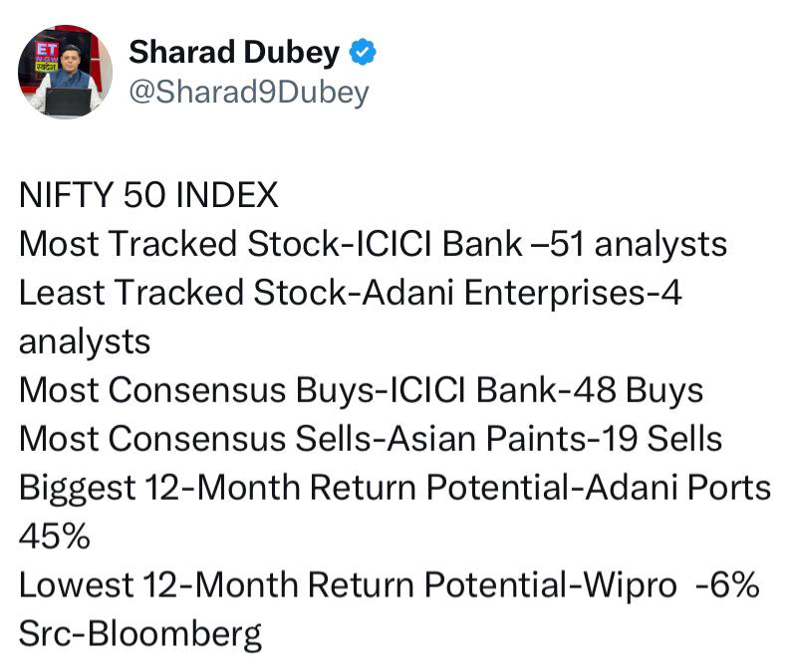The height and width of the screenshot is (672, 791).
Task: Click the Most Consensus Sells line
Action: pos(371,439)
